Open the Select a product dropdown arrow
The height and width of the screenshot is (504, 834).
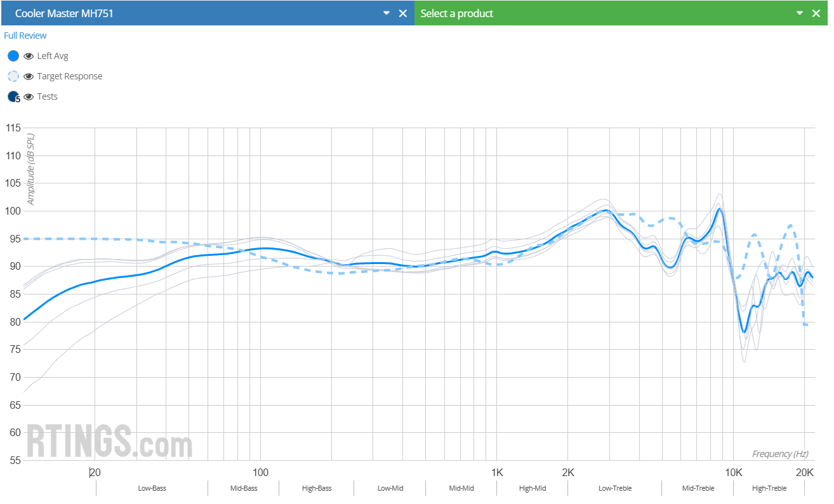(800, 13)
